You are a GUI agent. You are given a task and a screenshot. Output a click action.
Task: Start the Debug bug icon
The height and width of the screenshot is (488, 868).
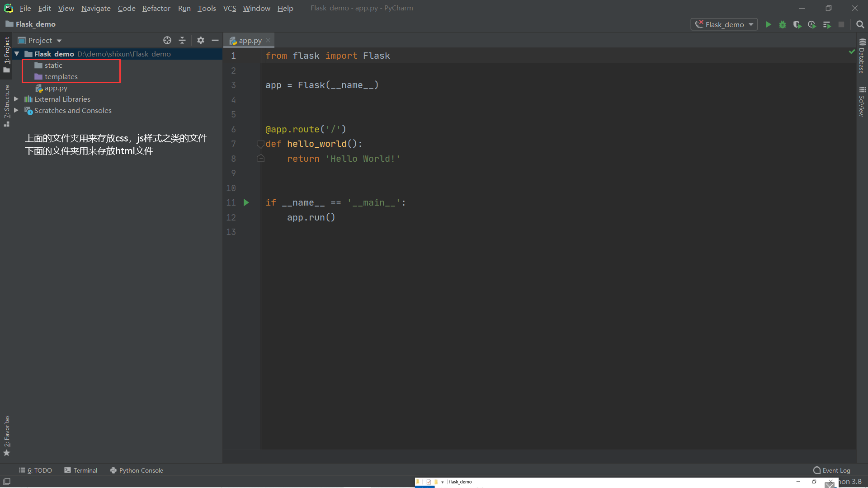pos(783,24)
